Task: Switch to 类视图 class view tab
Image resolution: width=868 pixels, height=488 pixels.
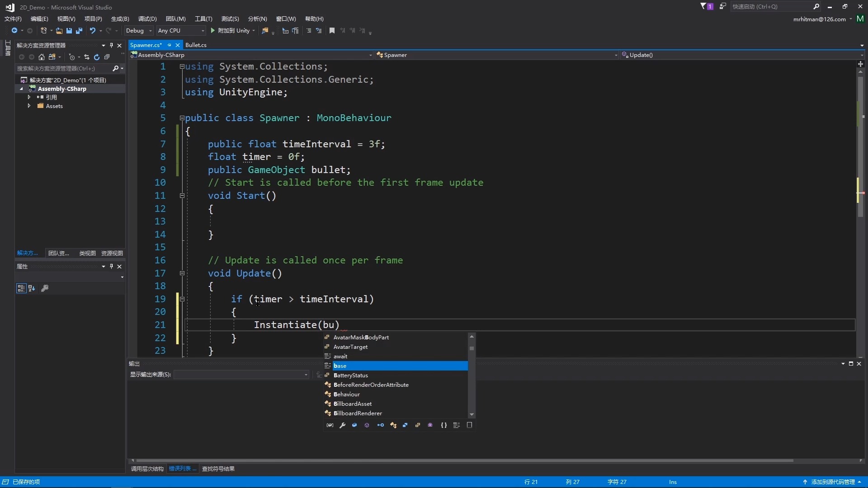Action: [87, 253]
